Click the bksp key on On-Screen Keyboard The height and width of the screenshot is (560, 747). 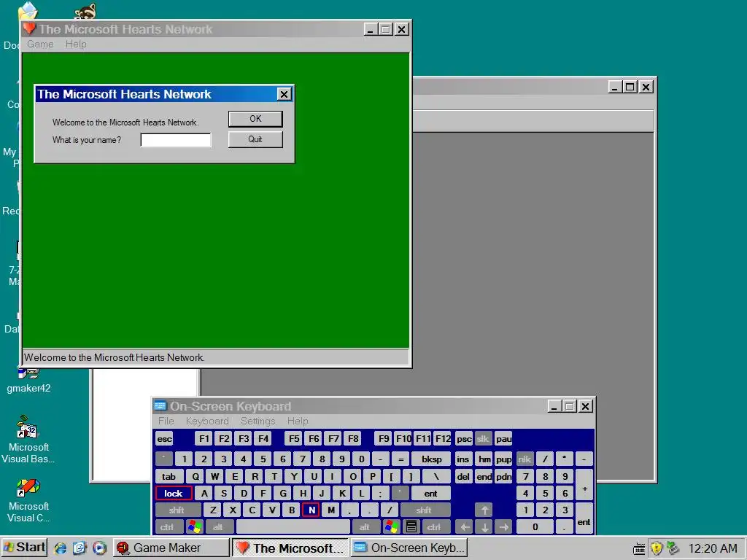click(x=432, y=459)
